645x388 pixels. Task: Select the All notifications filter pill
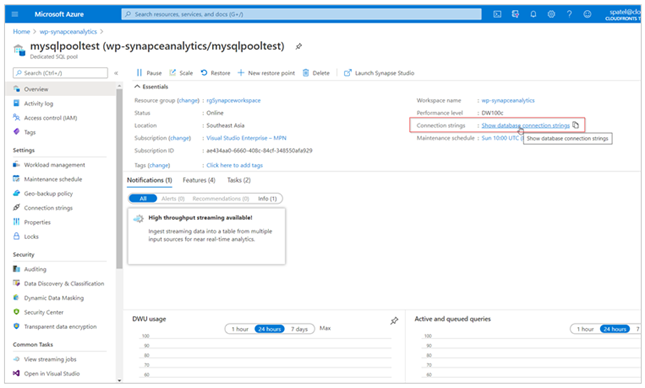tap(143, 198)
